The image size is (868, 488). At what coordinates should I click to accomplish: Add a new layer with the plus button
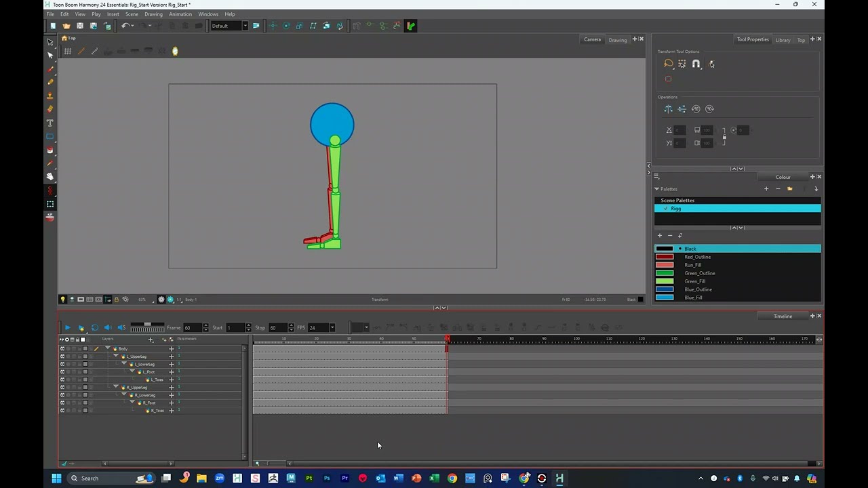[151, 339]
